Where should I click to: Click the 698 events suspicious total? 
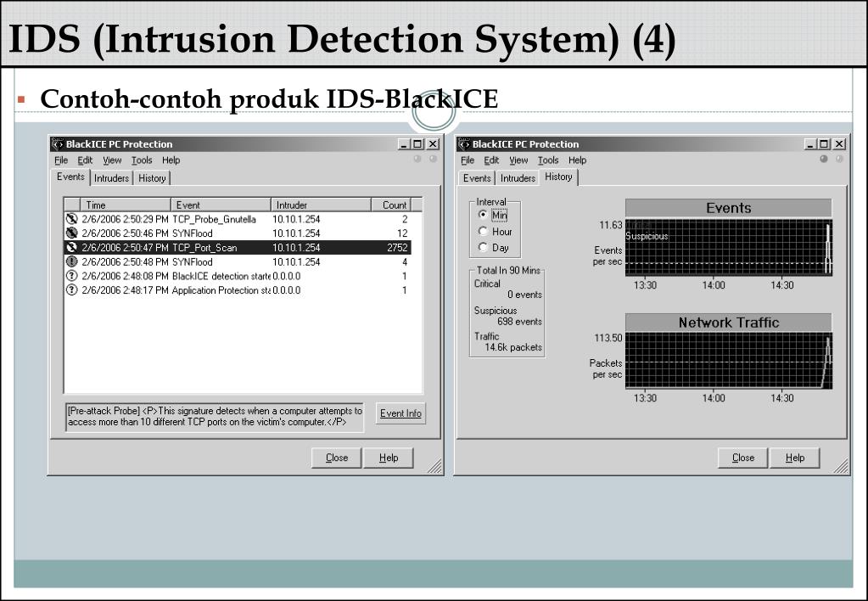pyautogui.click(x=519, y=321)
